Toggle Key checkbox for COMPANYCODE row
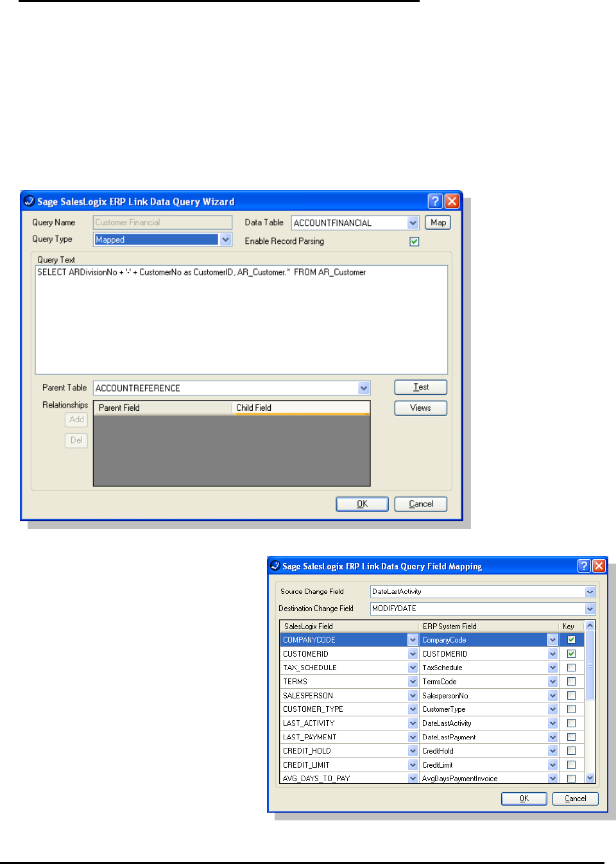 (571, 640)
